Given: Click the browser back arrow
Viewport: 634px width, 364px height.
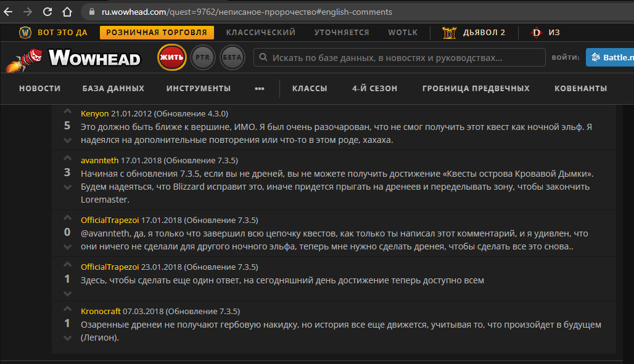Looking at the screenshot, I should [10, 12].
